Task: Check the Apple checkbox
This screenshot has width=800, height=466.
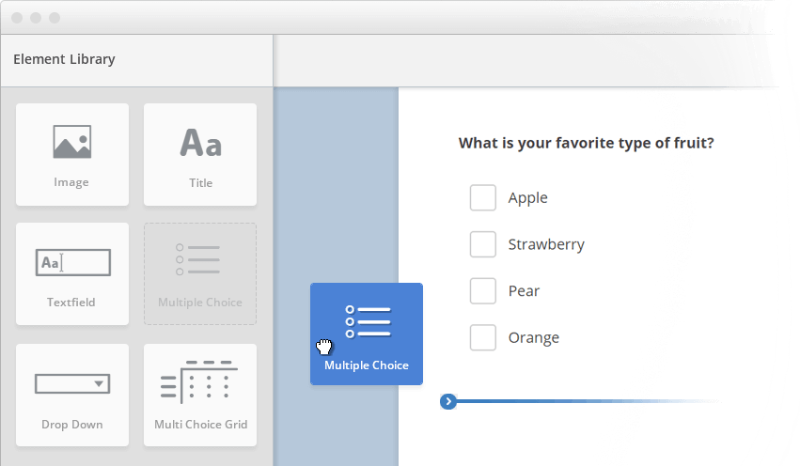Action: pos(483,198)
